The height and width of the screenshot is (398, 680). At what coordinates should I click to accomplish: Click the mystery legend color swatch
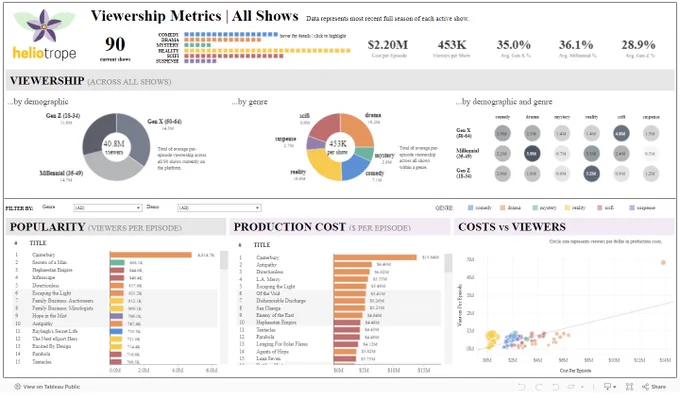(x=535, y=208)
